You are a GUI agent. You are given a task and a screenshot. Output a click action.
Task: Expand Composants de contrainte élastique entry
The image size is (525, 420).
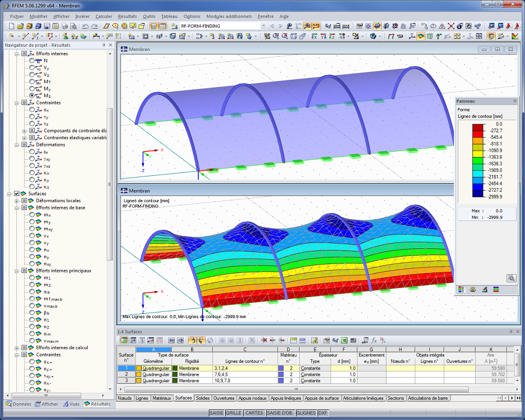[x=25, y=131]
